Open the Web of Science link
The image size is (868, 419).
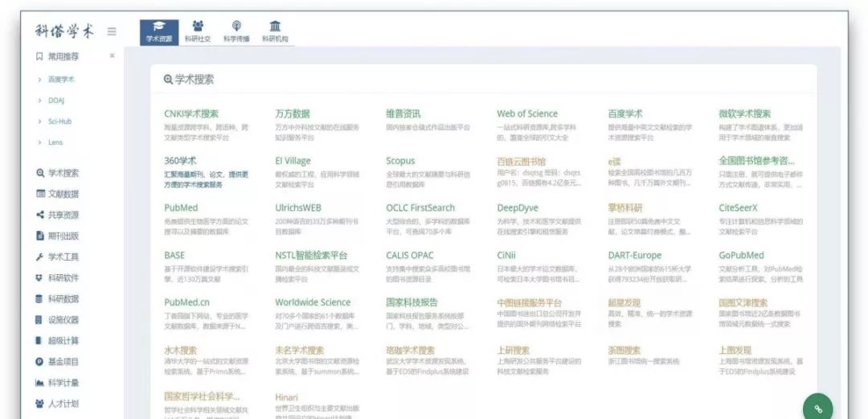click(x=526, y=113)
